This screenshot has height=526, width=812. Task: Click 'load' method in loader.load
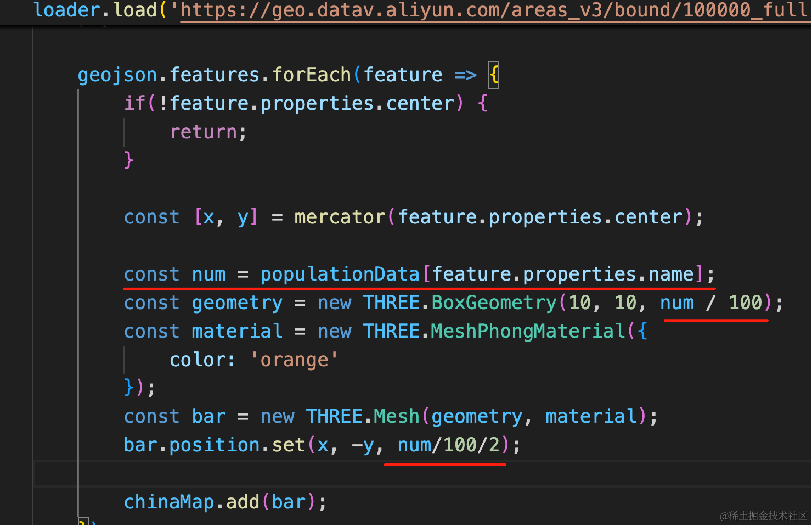135,10
